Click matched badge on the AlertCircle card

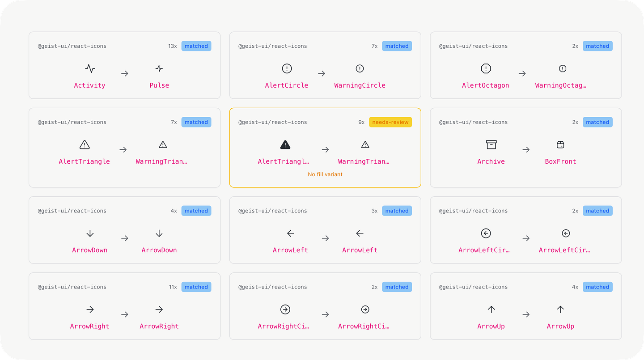coord(397,46)
